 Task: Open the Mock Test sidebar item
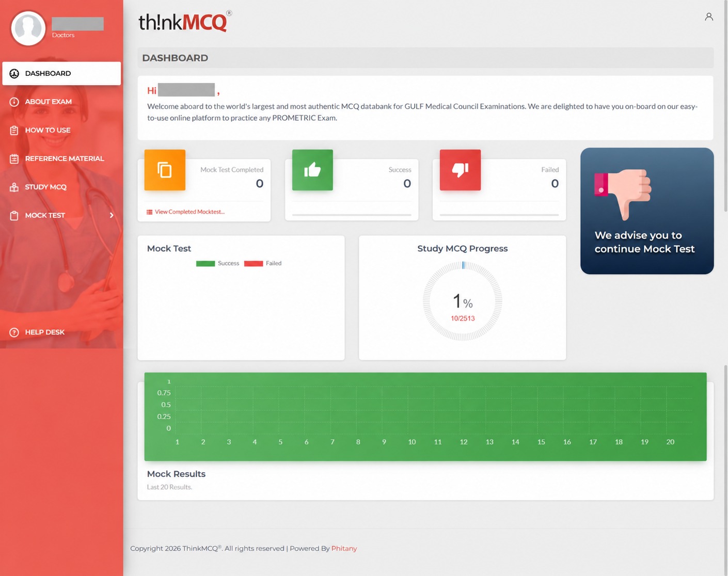pos(61,215)
